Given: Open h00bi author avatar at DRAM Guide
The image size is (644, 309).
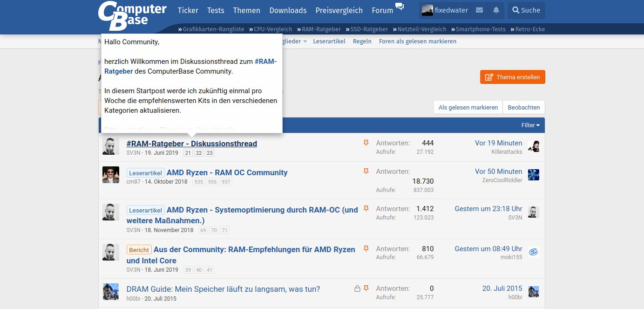Looking at the screenshot, I should click(x=111, y=292).
